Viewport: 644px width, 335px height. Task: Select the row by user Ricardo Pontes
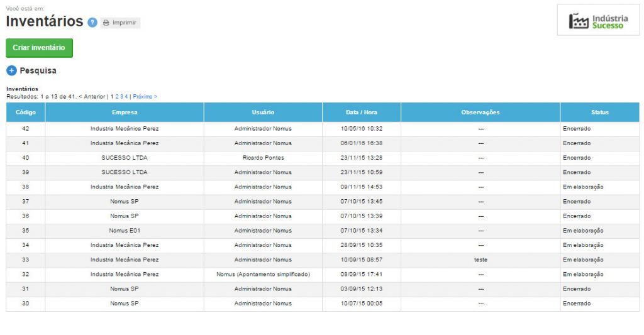pyautogui.click(x=263, y=158)
